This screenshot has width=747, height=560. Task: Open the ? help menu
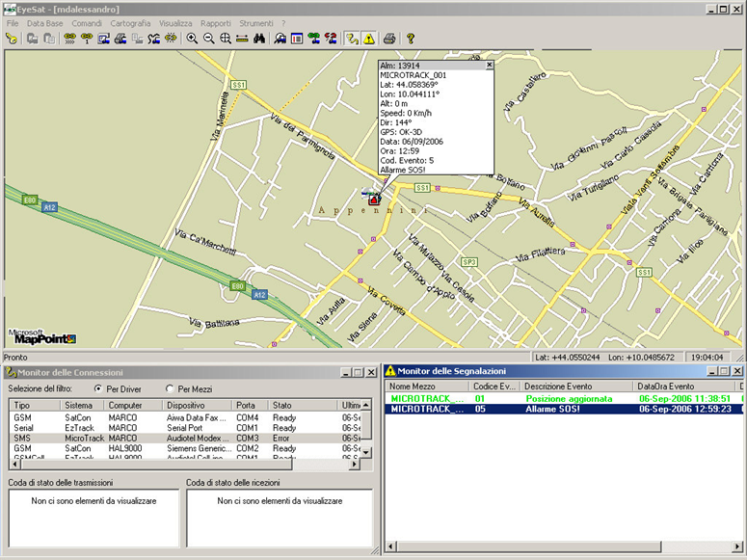tap(283, 23)
